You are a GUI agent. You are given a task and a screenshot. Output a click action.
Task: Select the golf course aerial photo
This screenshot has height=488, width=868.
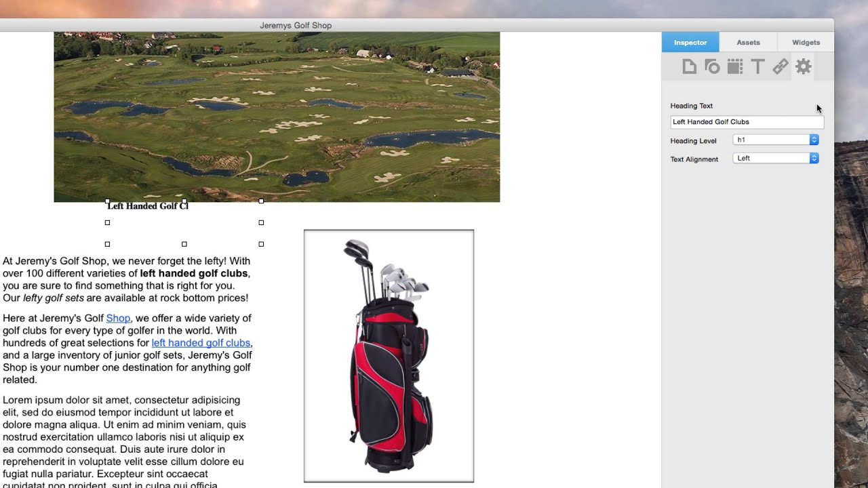(x=277, y=117)
